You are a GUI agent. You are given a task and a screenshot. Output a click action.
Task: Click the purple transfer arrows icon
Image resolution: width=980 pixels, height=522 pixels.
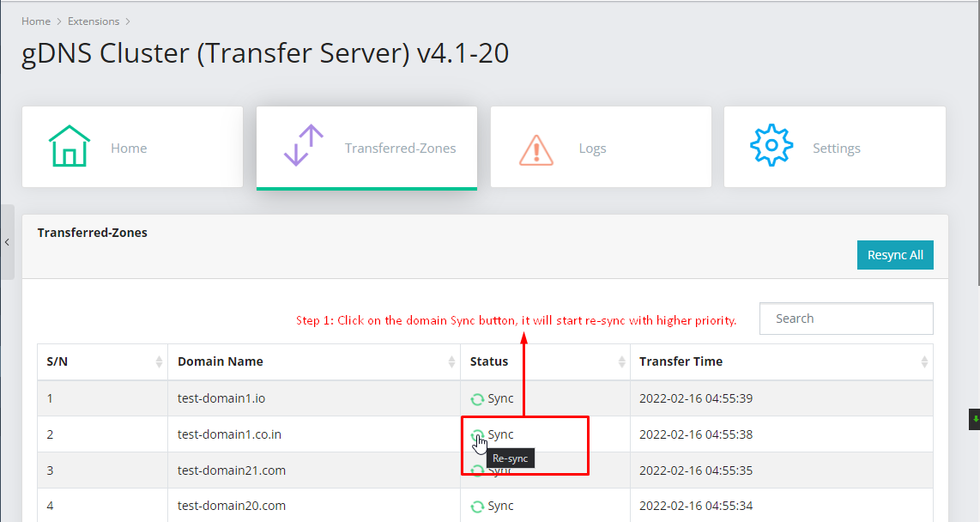pos(304,146)
